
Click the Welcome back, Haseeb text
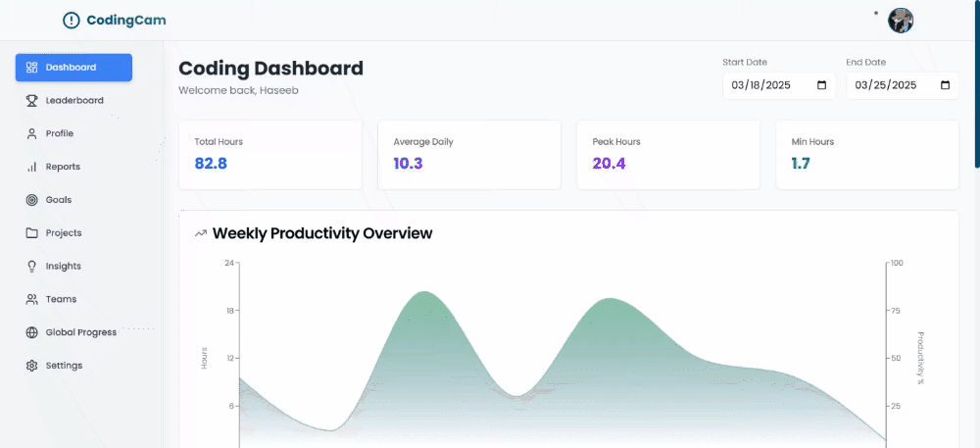(x=238, y=90)
